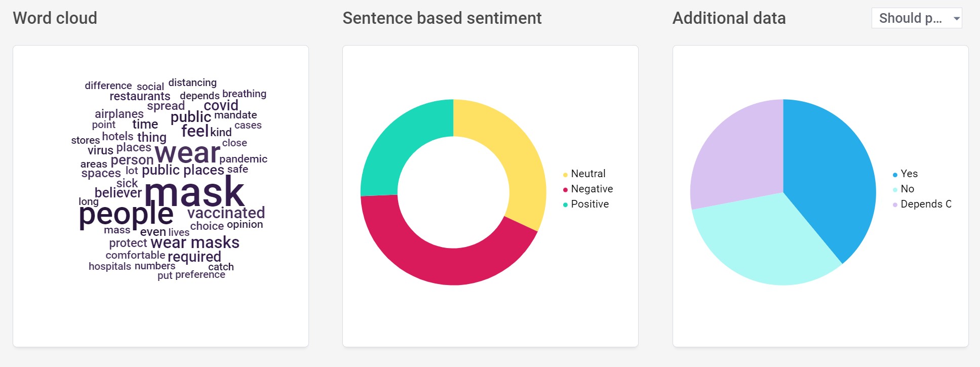Toggle the Yes legend entry
Viewport: 980px width, 367px height.
point(905,174)
